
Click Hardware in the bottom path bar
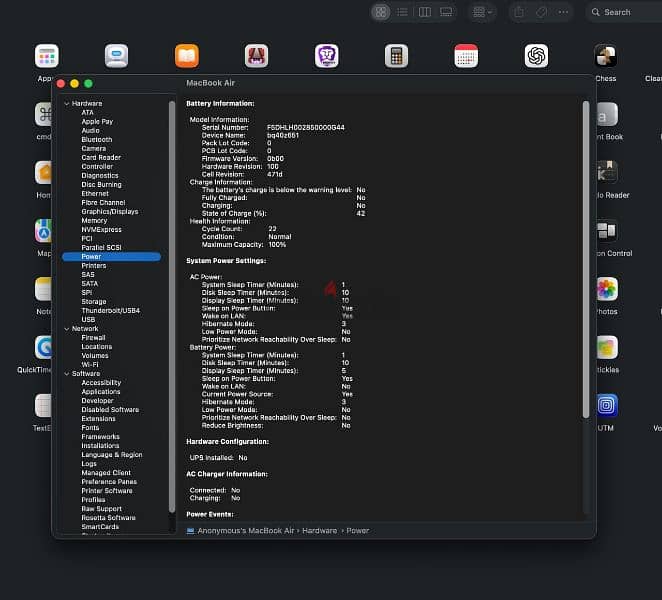(x=320, y=530)
